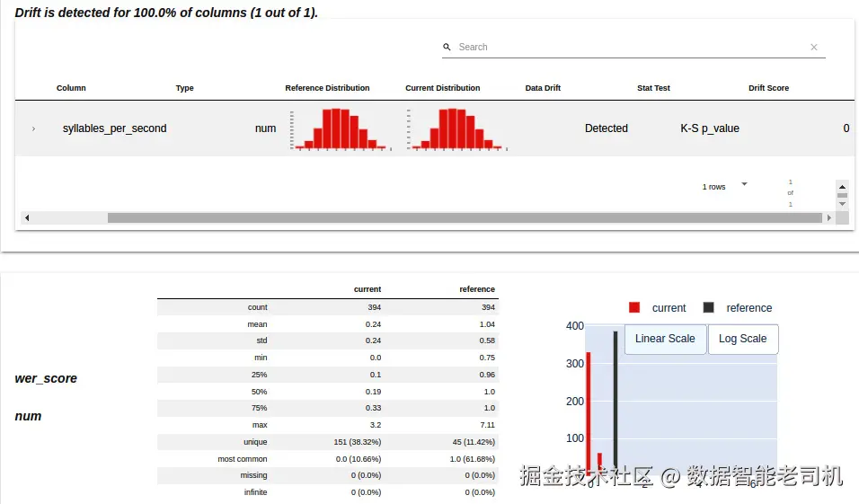Screen dimensions: 859x504
Task: Click the horizontal scrollbar right arrow
Action: 828,218
